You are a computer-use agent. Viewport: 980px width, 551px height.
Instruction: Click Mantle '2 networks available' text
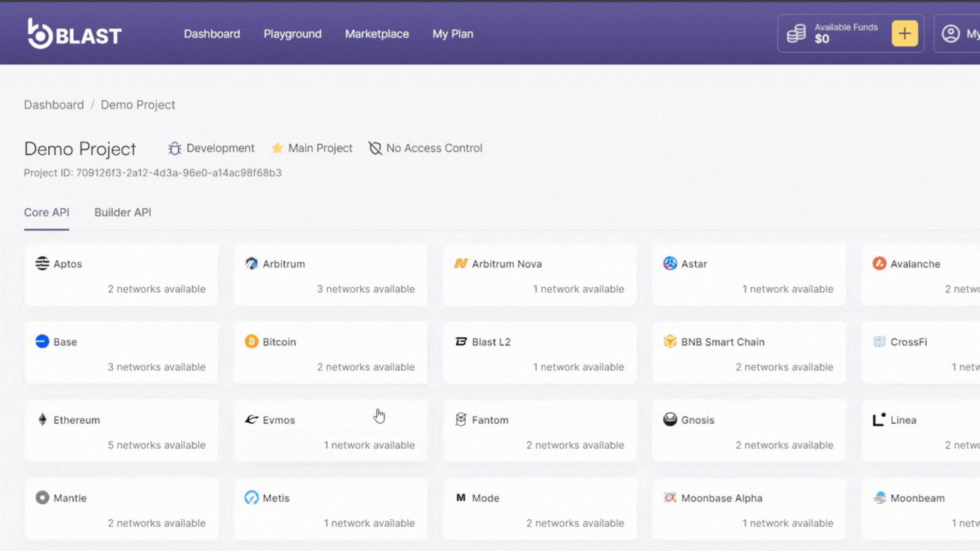(157, 523)
